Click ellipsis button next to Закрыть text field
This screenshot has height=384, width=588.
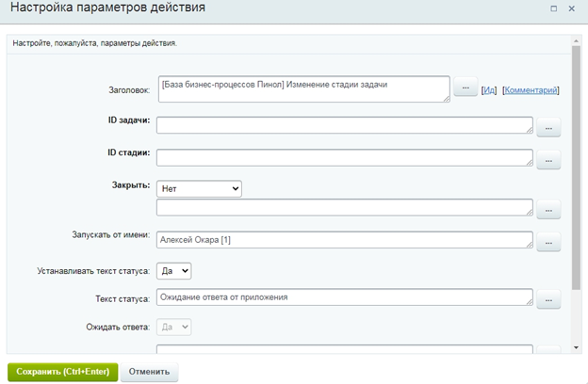[548, 210]
